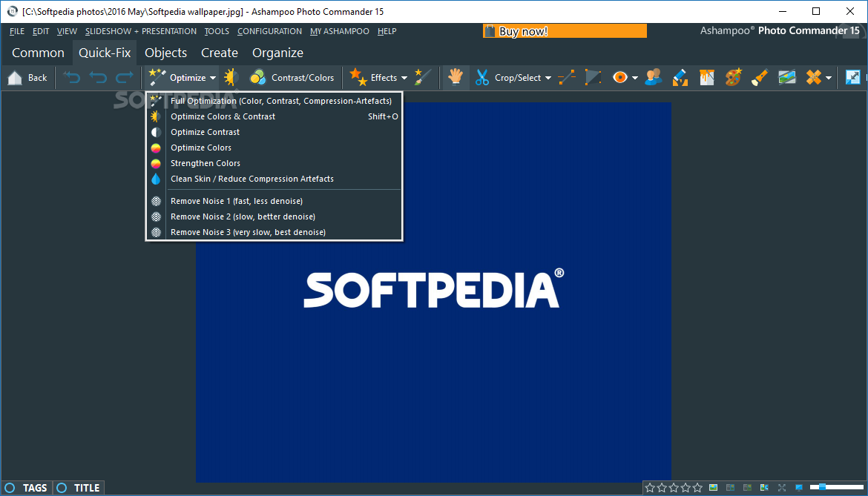The height and width of the screenshot is (496, 868).
Task: Set rating to three stars
Action: [x=674, y=488]
